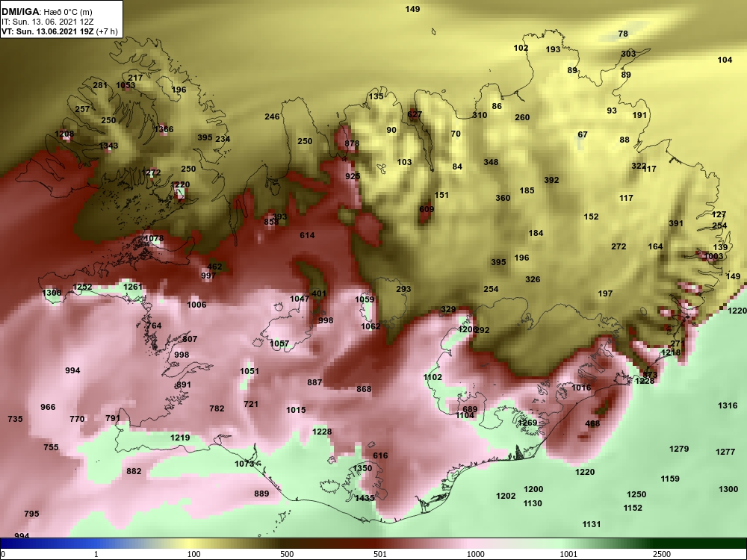This screenshot has height=560, width=747.
Task: Click the map value '1073'
Action: point(245,464)
